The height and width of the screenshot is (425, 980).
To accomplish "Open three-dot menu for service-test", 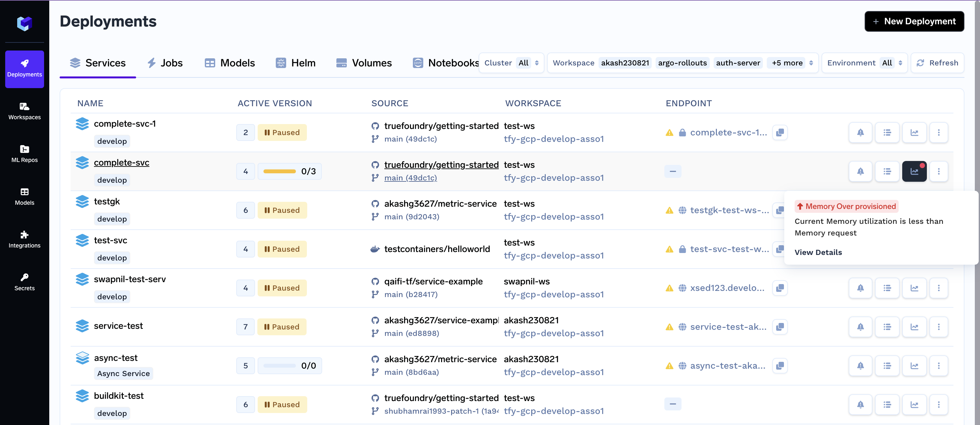I will tap(938, 327).
